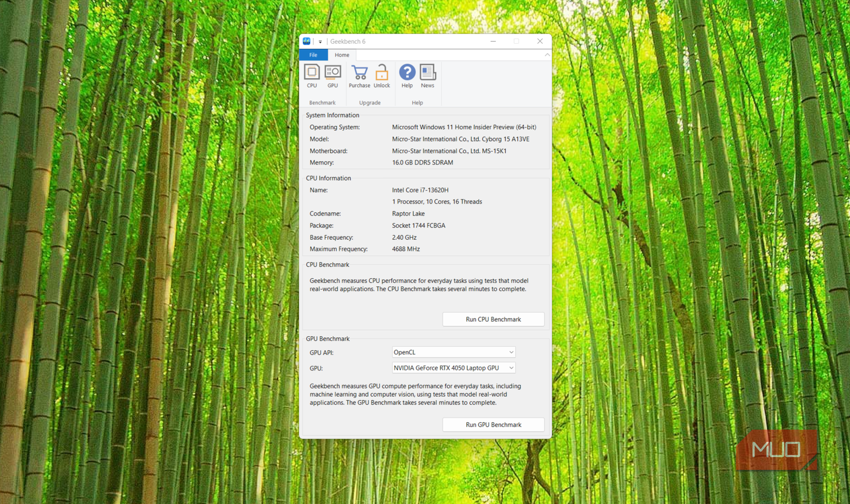Click the CPU Benchmark section heading
The image size is (850, 504).
(x=327, y=265)
